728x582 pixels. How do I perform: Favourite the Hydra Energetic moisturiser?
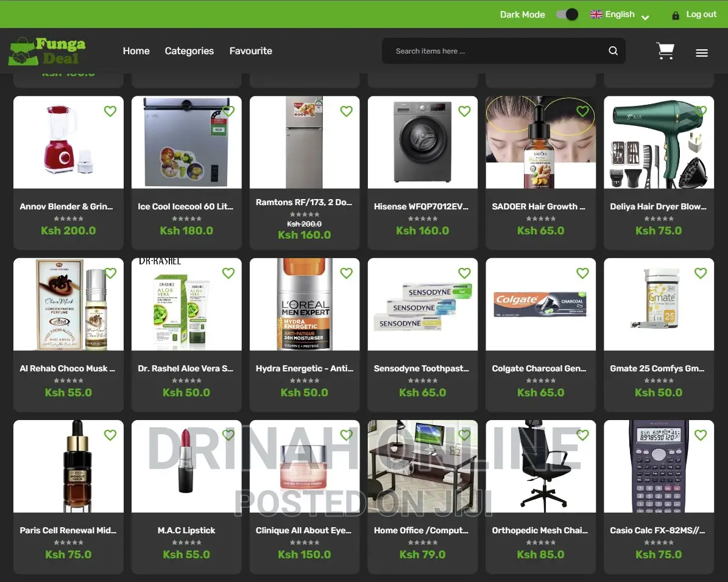pos(347,273)
